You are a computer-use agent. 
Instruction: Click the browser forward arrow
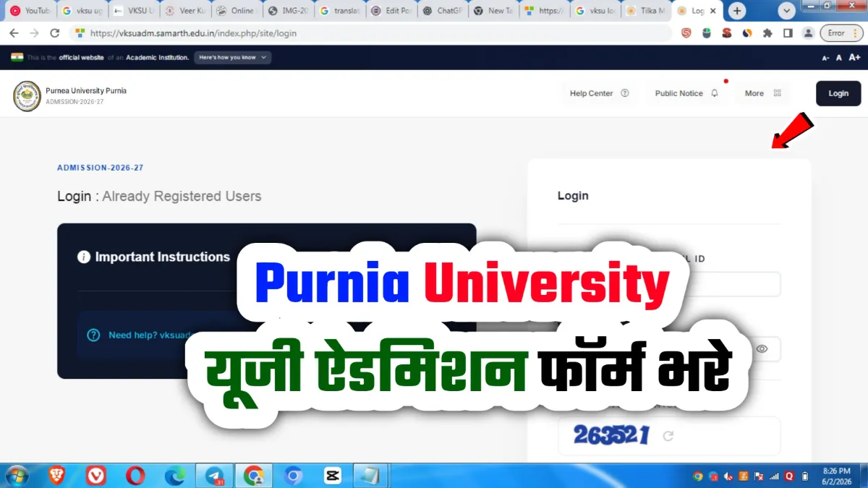tap(34, 33)
